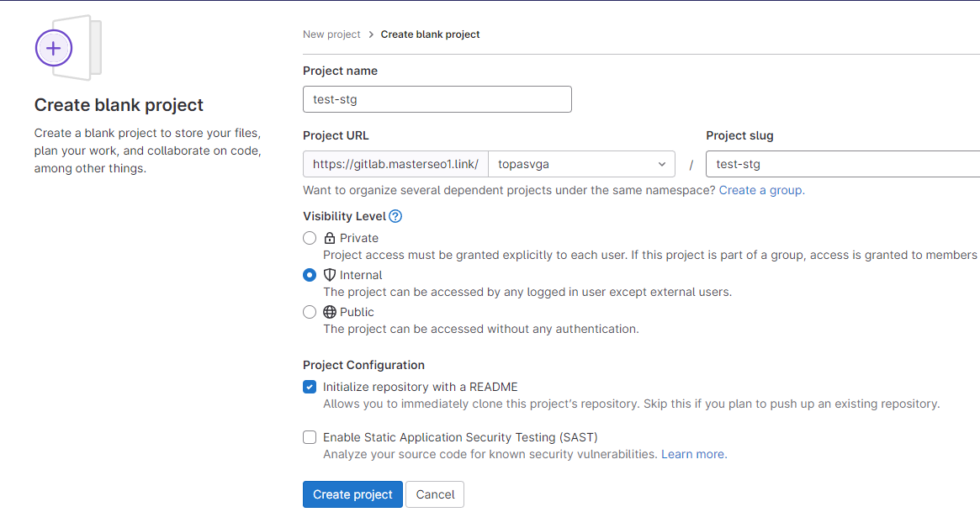Image resolution: width=980 pixels, height=528 pixels.
Task: Click the Internal shield icon
Action: coord(330,275)
